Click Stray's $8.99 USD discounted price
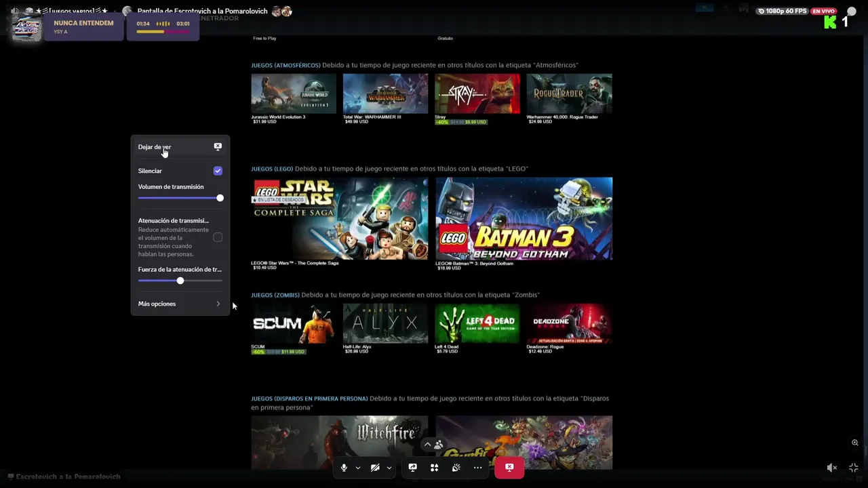868x488 pixels. (475, 122)
